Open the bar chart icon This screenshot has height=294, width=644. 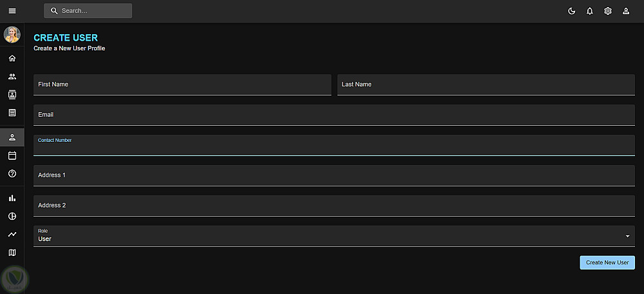(x=12, y=198)
